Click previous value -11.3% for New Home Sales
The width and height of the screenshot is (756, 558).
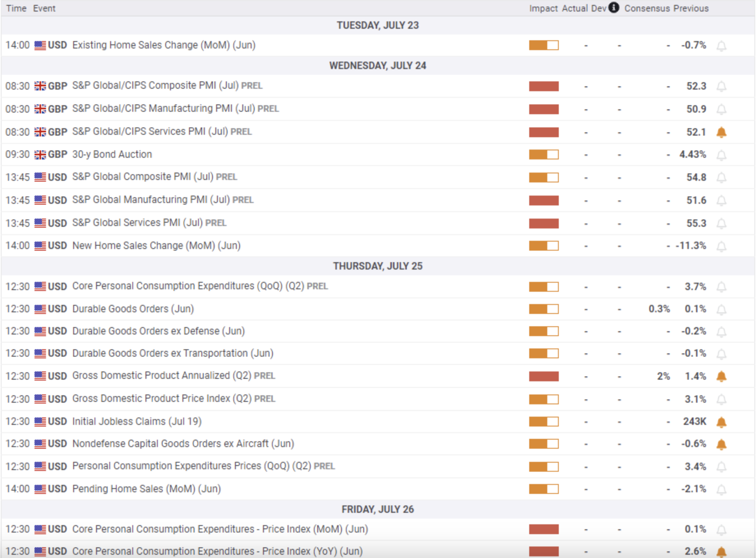click(691, 246)
